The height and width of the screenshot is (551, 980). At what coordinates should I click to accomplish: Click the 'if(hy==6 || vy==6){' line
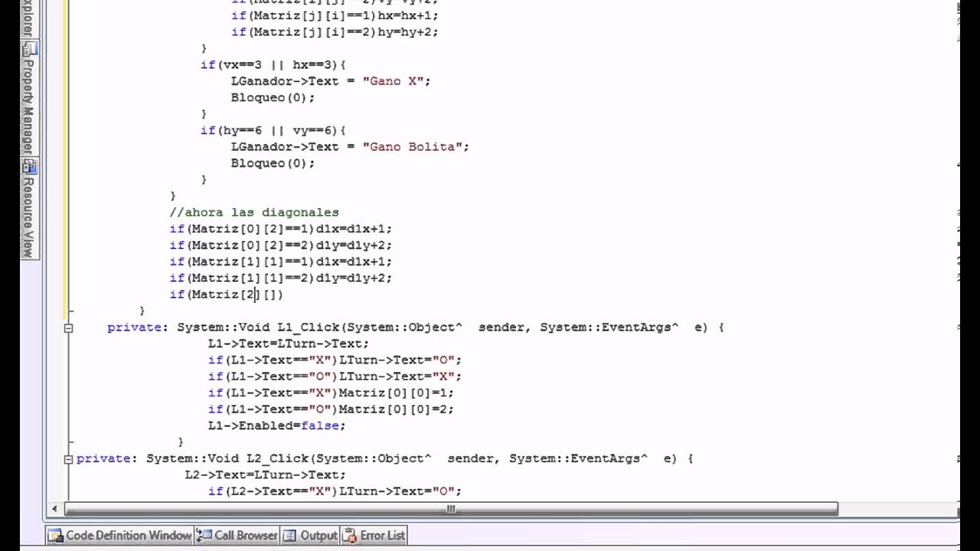273,131
